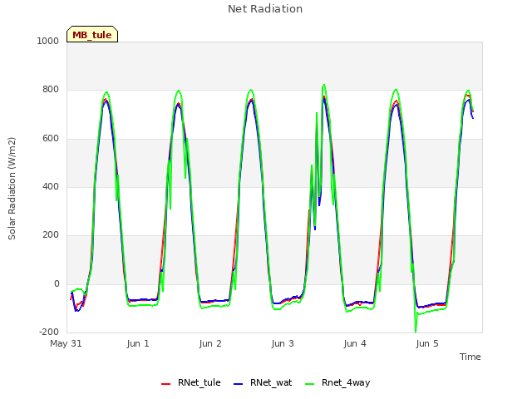Click the Time axis label
Image resolution: width=532 pixels, height=399 pixels.
[x=470, y=357]
